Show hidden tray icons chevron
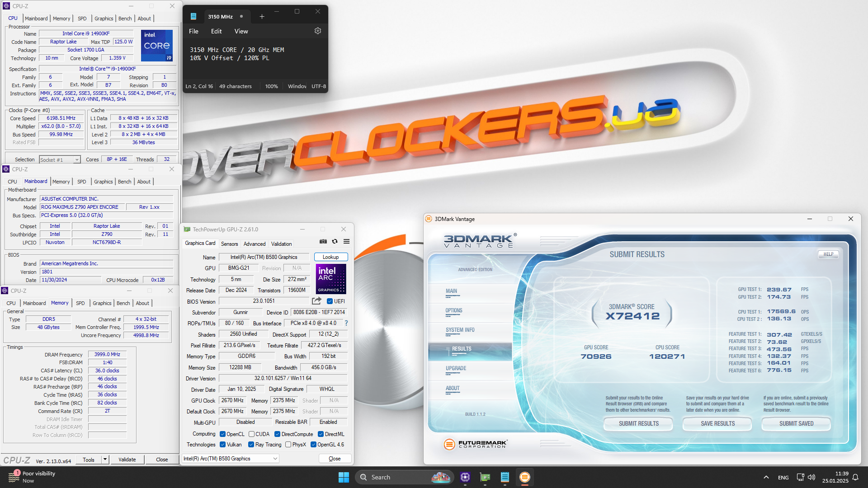The width and height of the screenshot is (868, 488). pyautogui.click(x=766, y=477)
